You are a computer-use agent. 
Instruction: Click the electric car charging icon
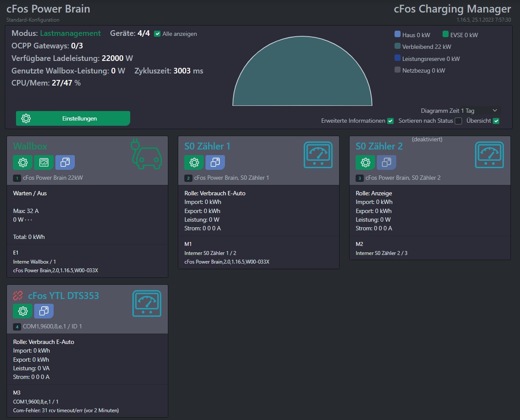point(146,153)
